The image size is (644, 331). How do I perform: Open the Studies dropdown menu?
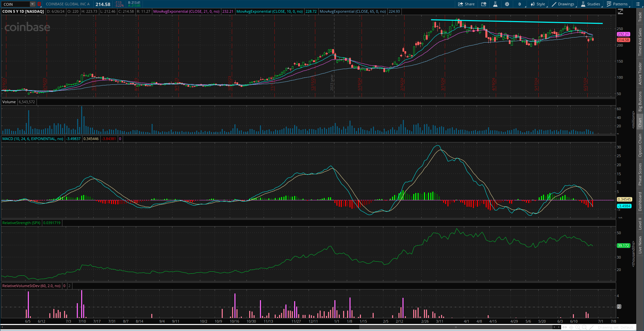591,4
